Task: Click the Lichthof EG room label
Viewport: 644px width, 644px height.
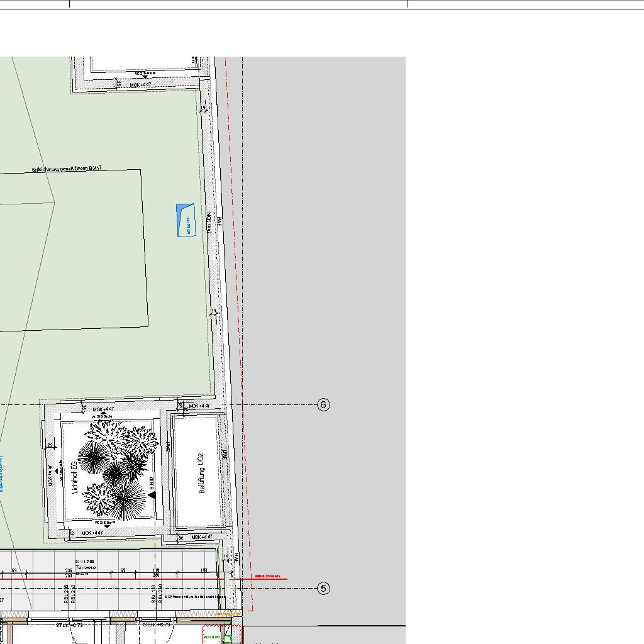Action: tap(74, 477)
